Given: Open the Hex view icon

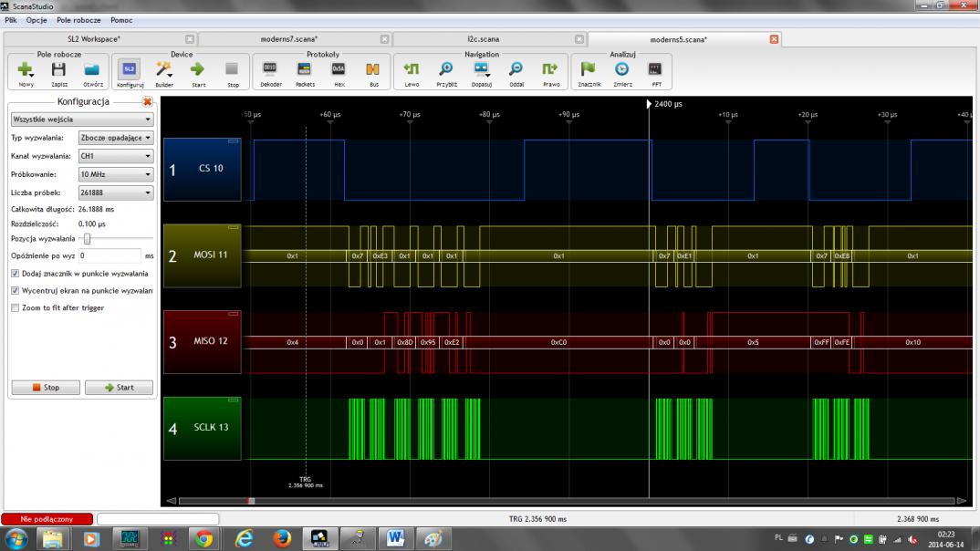Looking at the screenshot, I should point(339,71).
